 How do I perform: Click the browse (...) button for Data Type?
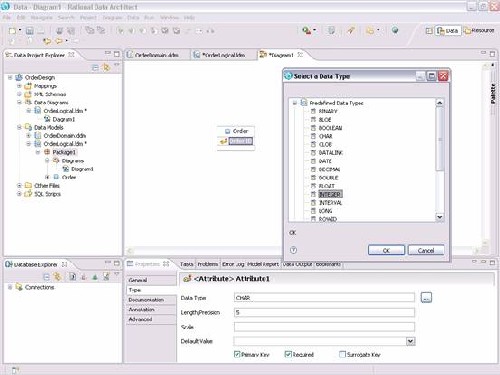(x=426, y=297)
